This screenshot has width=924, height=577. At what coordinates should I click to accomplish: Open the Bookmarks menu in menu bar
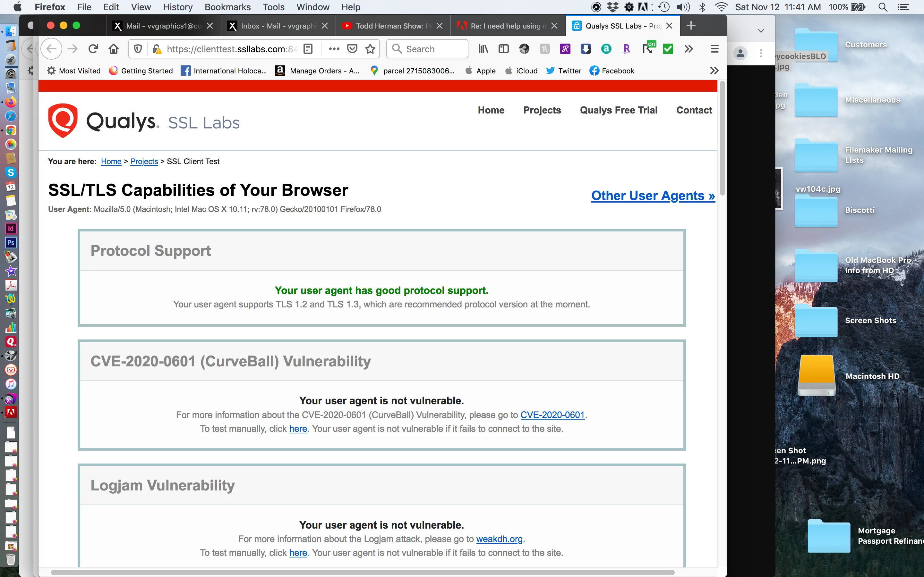pos(227,7)
